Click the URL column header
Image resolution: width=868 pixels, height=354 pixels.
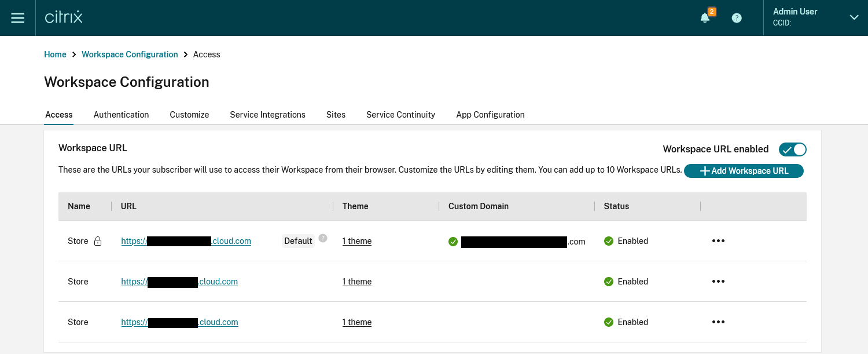point(128,206)
